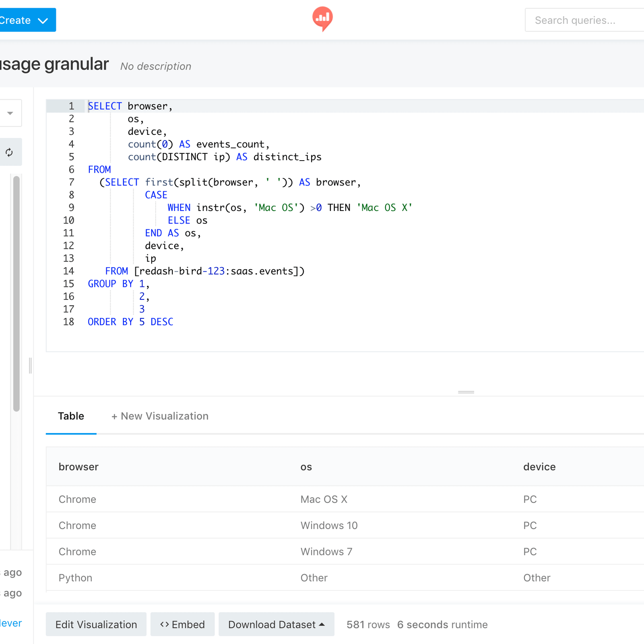Screen dimensions: 644x644
Task: Sort by the browser column header
Action: click(x=78, y=467)
